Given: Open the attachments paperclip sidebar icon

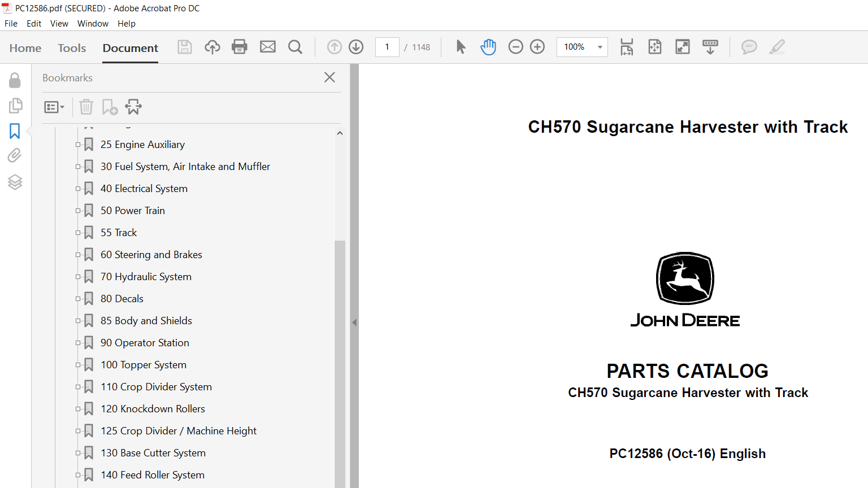Looking at the screenshot, I should (x=15, y=156).
